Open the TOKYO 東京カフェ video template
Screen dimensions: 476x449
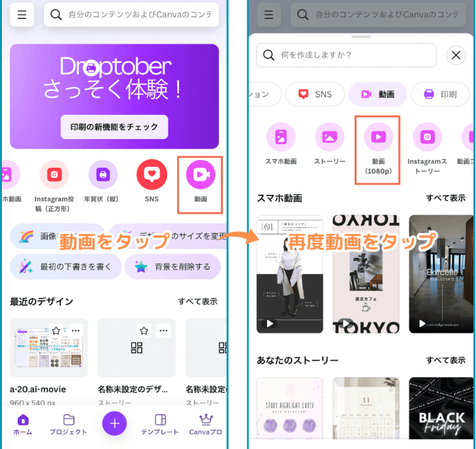(366, 274)
